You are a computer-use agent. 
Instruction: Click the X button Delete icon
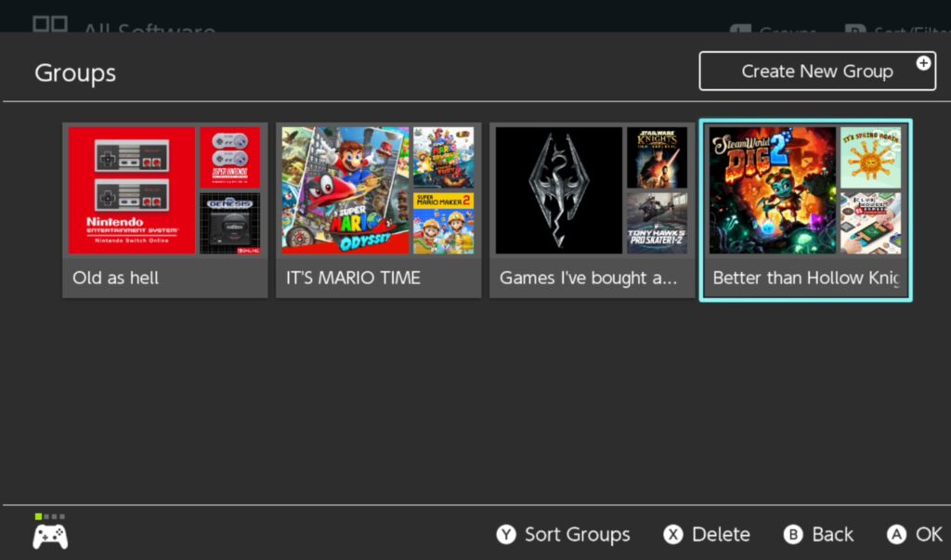672,535
